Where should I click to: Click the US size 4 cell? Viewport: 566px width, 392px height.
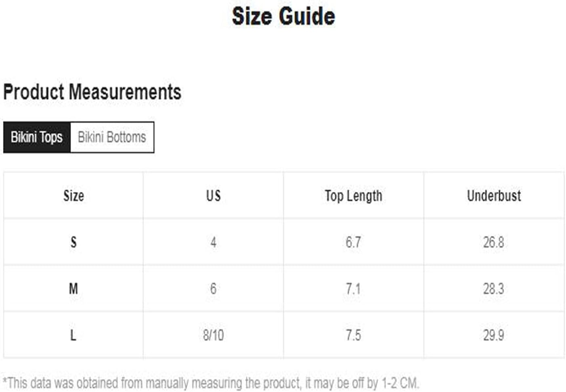point(214,242)
